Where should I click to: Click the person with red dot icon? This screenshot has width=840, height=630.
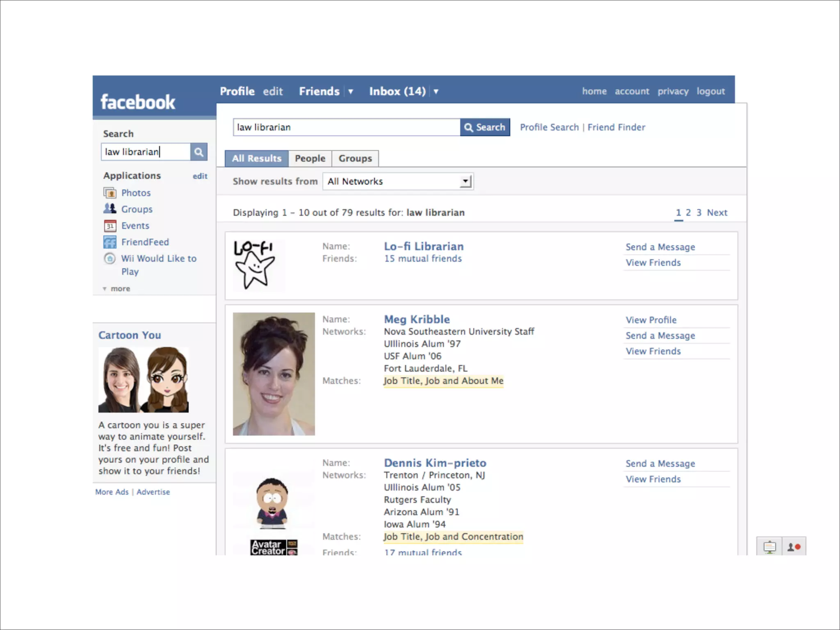(x=794, y=547)
